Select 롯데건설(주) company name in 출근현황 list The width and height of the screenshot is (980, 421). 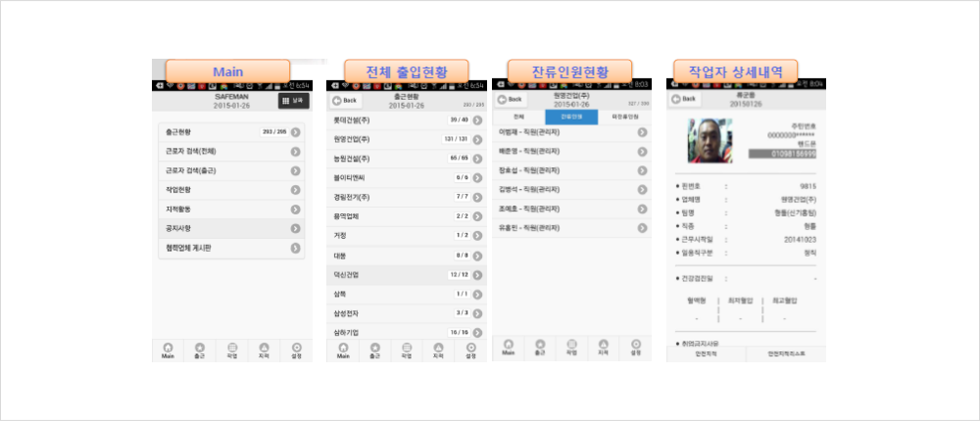pos(352,119)
